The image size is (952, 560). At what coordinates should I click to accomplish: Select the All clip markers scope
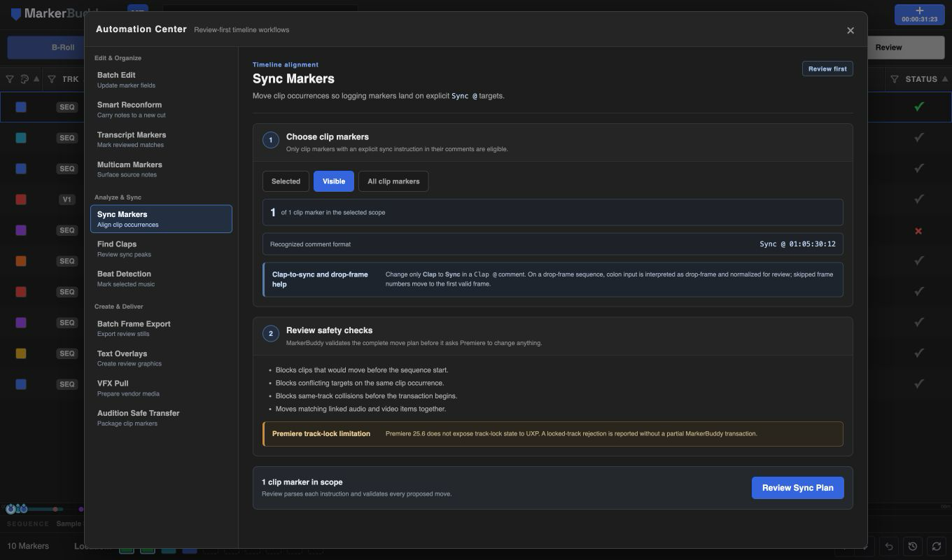coord(393,181)
